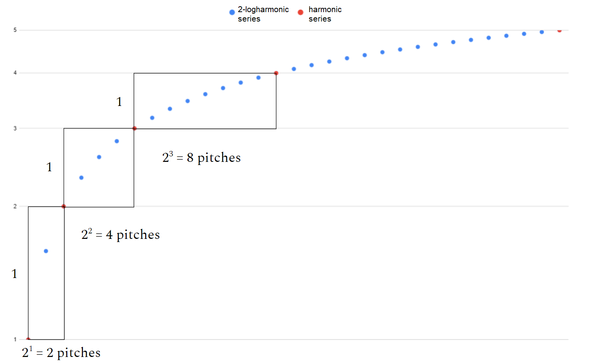Screen dimensions: 590x364
Task: Click the '1' label left of the tallest box
Action: tap(14, 274)
